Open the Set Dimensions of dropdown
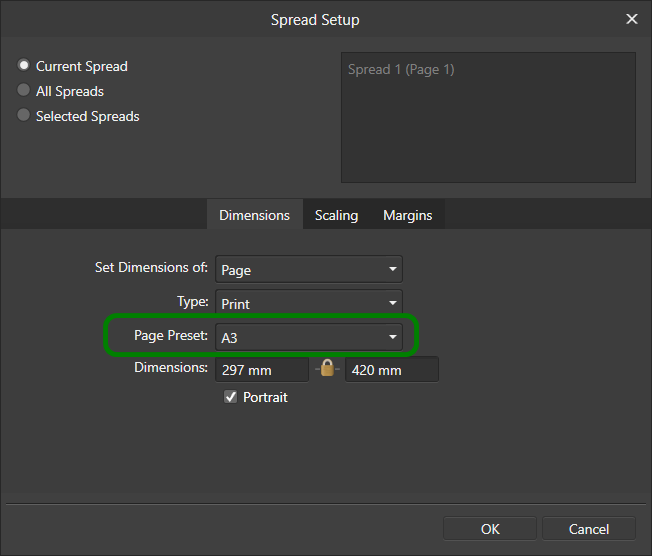 point(309,269)
